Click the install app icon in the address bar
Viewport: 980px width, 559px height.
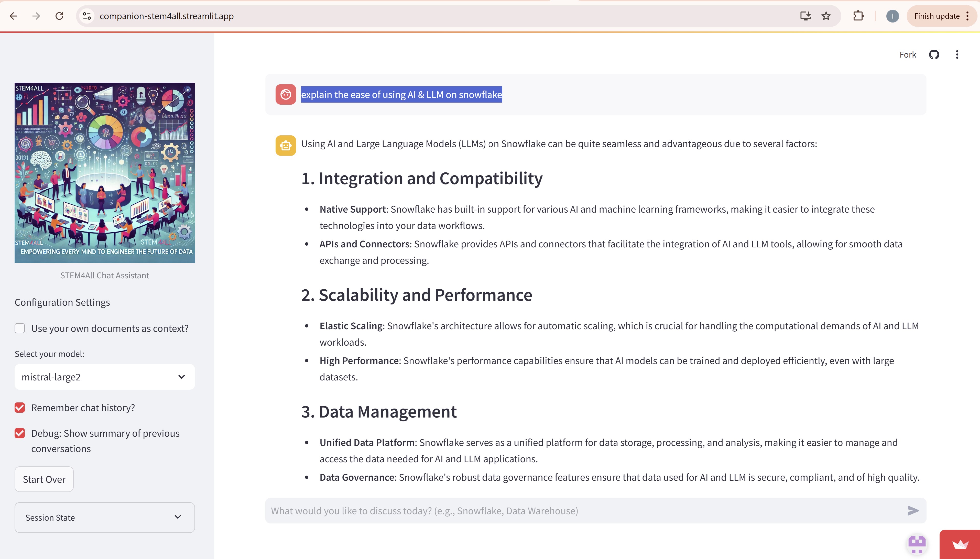click(805, 16)
